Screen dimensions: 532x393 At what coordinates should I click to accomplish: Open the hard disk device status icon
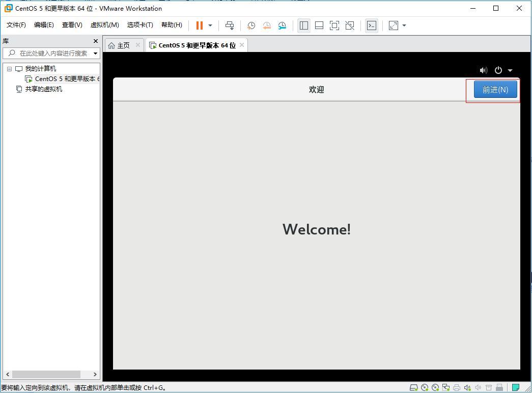pyautogui.click(x=414, y=387)
